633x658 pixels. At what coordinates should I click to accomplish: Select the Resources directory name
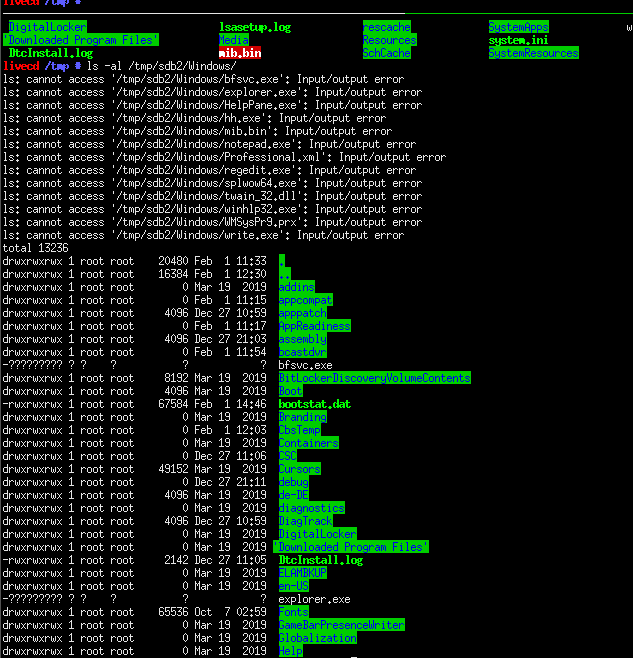tap(390, 40)
